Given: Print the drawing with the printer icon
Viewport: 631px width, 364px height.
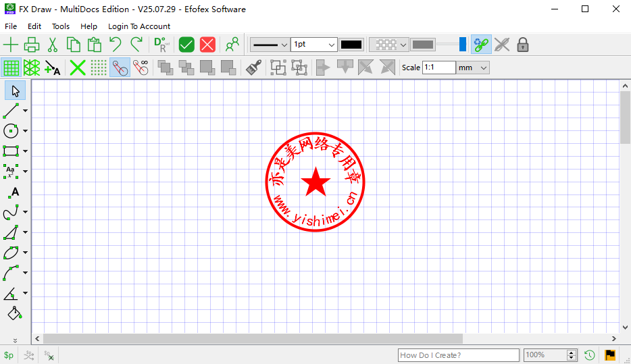Looking at the screenshot, I should coord(31,45).
